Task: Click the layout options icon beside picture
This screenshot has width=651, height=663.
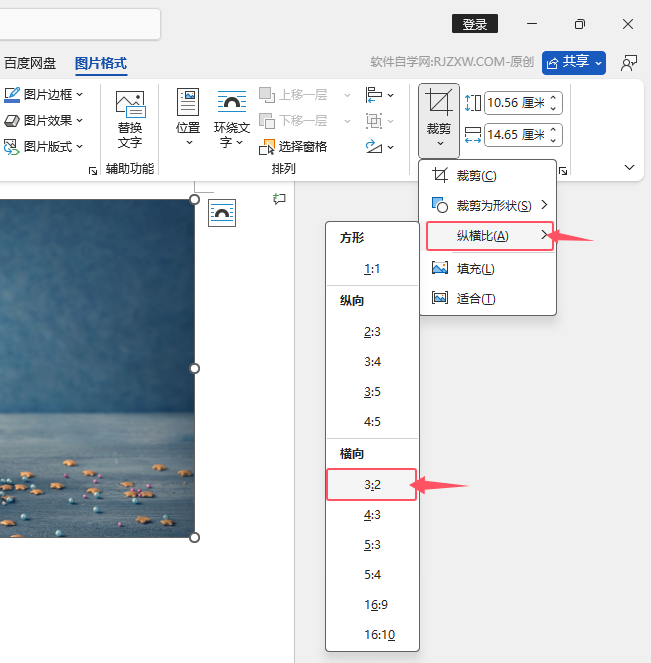Action: pos(222,213)
